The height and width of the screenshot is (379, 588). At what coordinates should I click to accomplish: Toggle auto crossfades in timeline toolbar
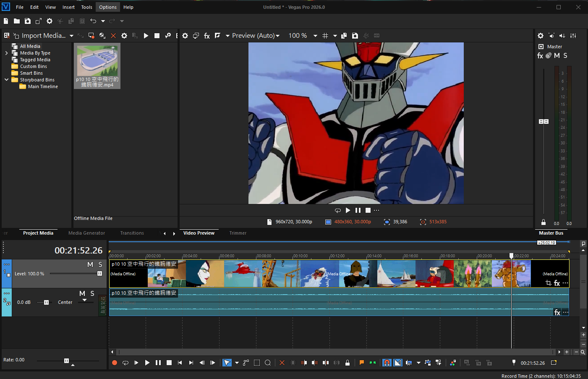pos(398,363)
